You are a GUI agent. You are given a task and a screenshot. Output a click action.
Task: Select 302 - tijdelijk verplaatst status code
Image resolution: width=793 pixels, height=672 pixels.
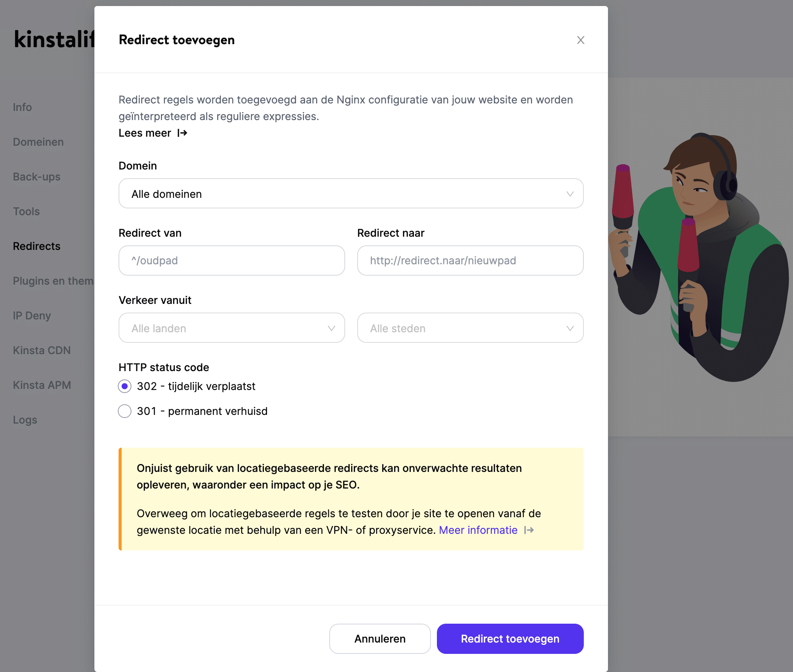(x=124, y=386)
